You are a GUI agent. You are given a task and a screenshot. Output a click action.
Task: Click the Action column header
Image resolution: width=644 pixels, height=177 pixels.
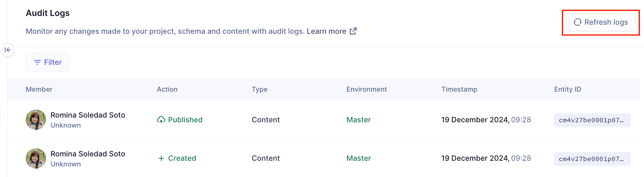[167, 89]
